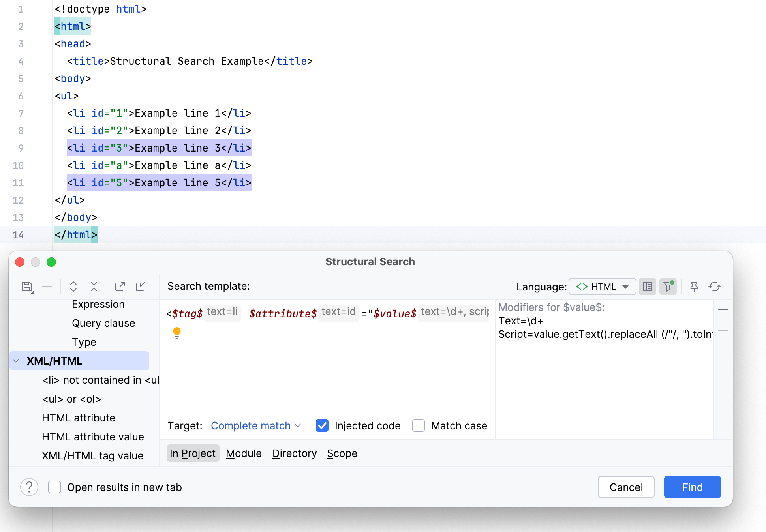Delete the selected template

point(47,287)
